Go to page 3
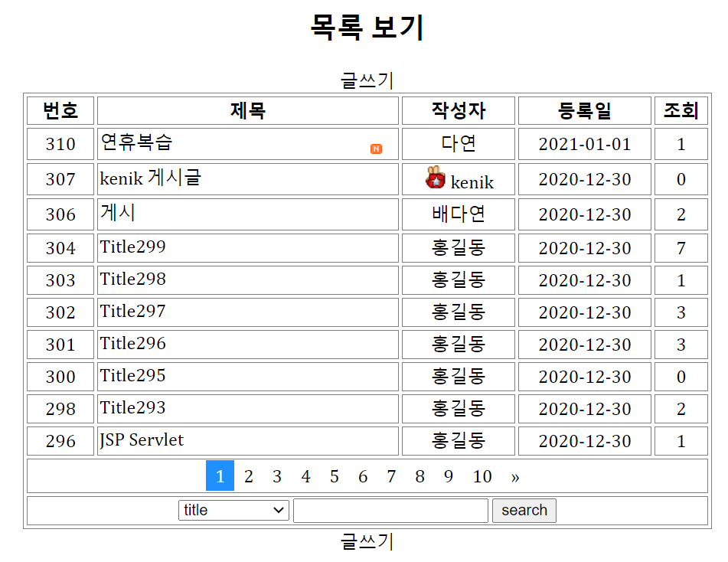 tap(277, 476)
